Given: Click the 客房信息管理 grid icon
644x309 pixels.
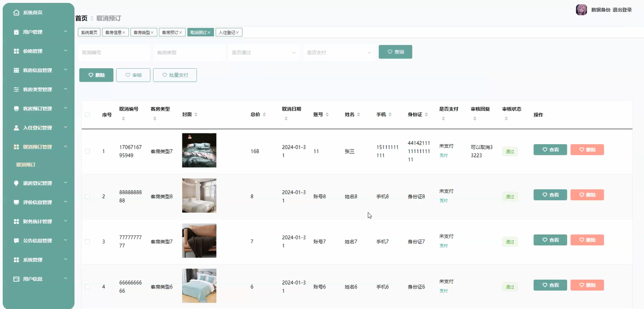Looking at the screenshot, I should pos(16,70).
